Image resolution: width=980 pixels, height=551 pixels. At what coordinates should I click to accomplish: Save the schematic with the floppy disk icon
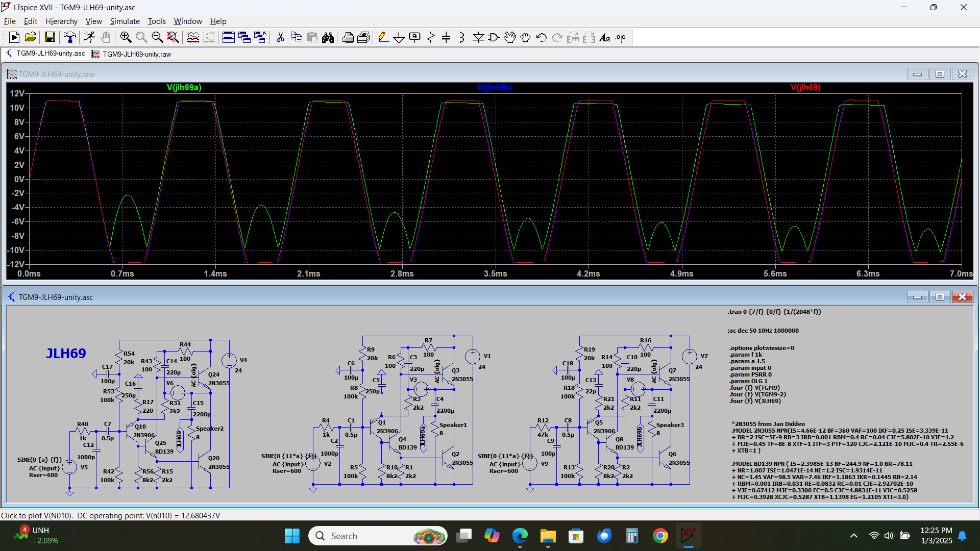[x=50, y=37]
